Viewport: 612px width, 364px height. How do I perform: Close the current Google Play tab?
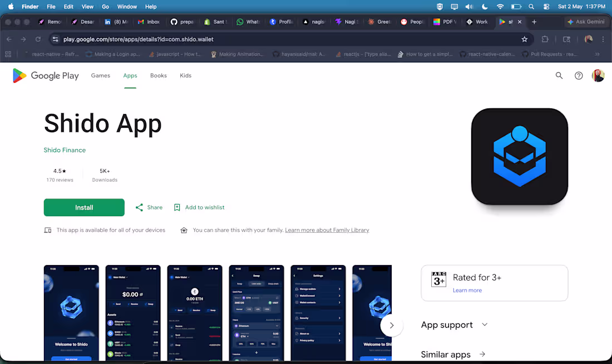point(520,22)
